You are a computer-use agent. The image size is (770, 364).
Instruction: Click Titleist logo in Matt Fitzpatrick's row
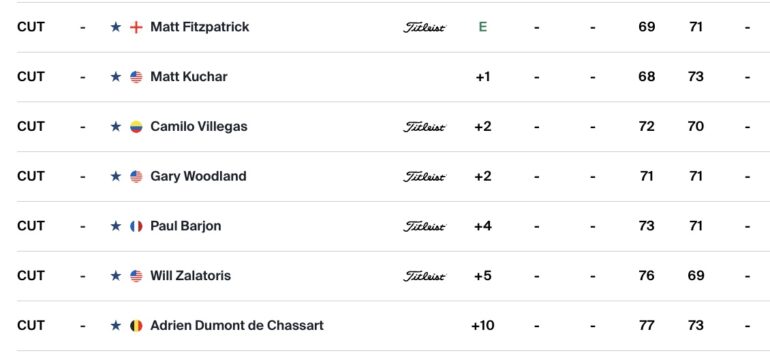point(424,28)
